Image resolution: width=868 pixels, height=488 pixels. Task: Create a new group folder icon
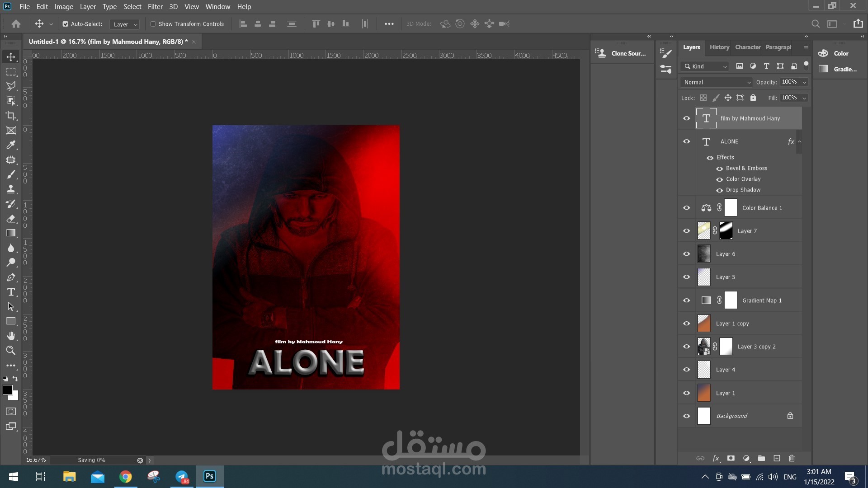click(x=761, y=458)
